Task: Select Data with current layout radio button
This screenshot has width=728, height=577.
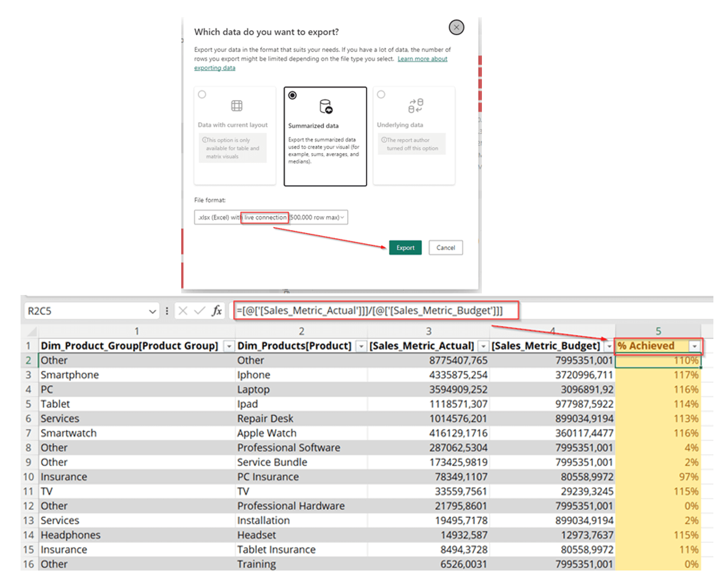Action: click(202, 95)
